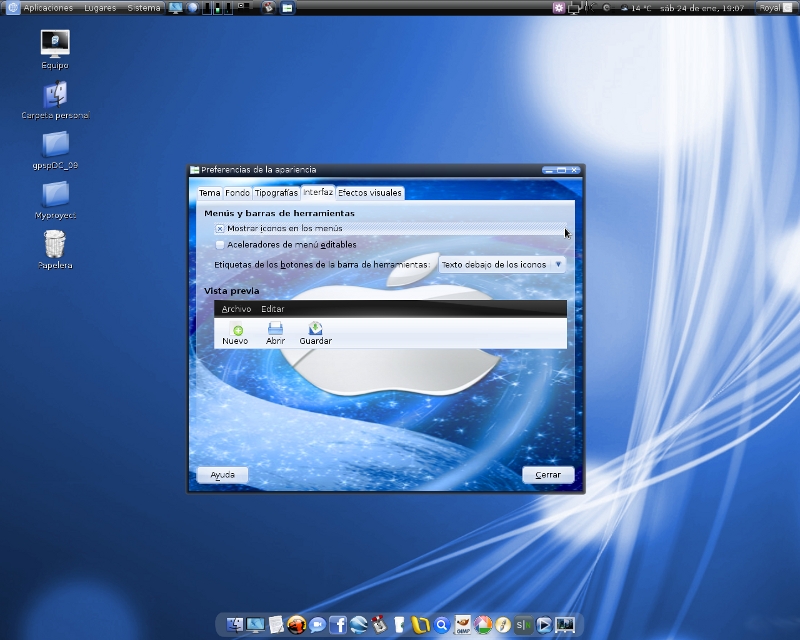Open Carpeta personal desktop icon
This screenshot has width=800, height=640.
point(55,100)
